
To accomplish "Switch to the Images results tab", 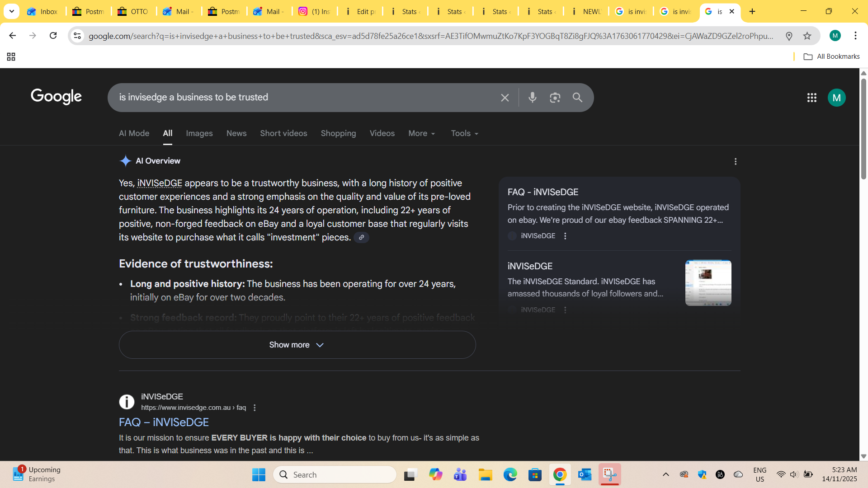I will tap(199, 133).
